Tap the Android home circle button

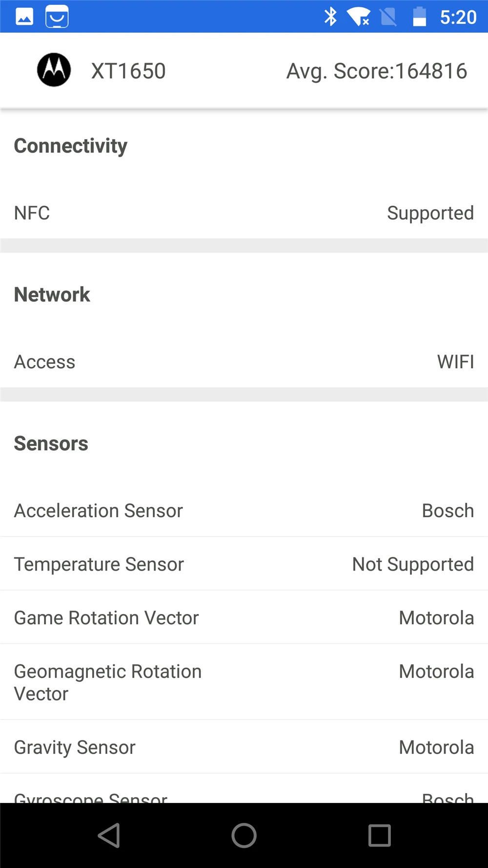[244, 835]
